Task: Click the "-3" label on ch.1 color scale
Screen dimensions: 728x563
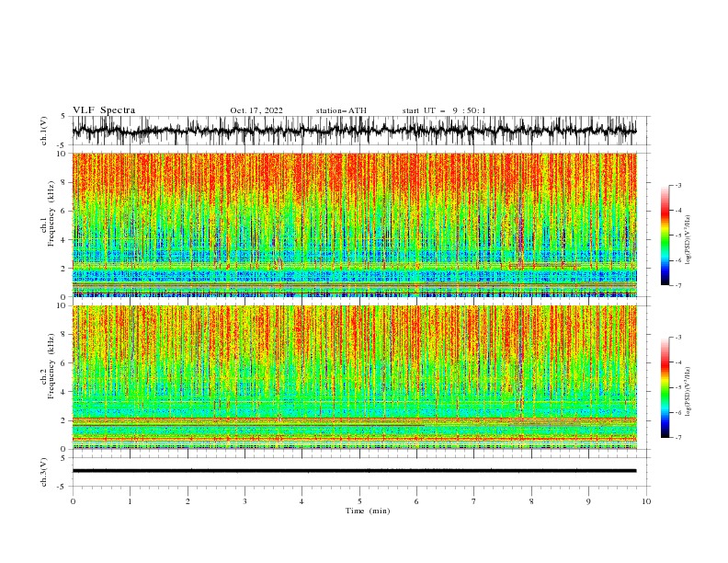Action: tap(678, 185)
